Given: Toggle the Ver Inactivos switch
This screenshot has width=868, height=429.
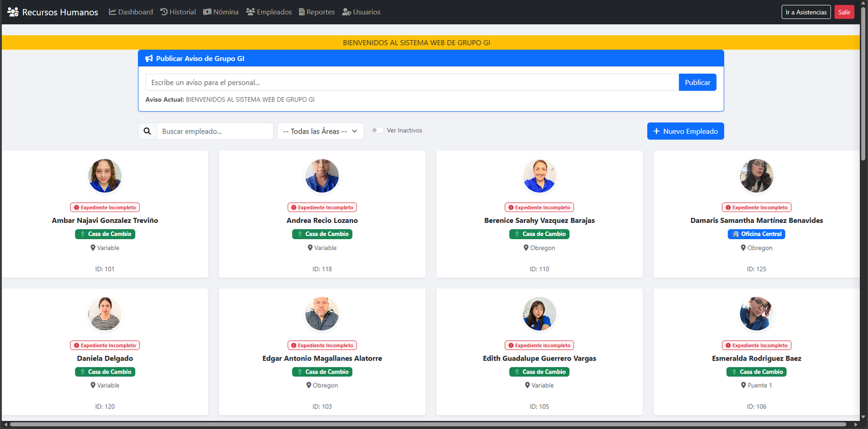Looking at the screenshot, I should 377,130.
